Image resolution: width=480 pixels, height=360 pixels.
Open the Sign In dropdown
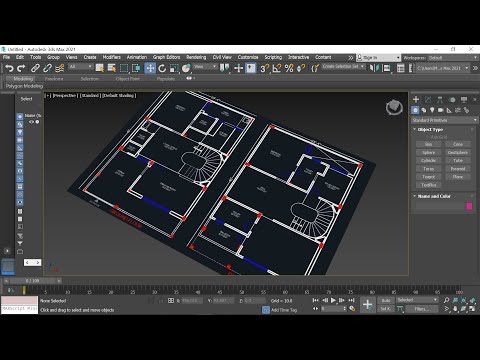[378, 58]
